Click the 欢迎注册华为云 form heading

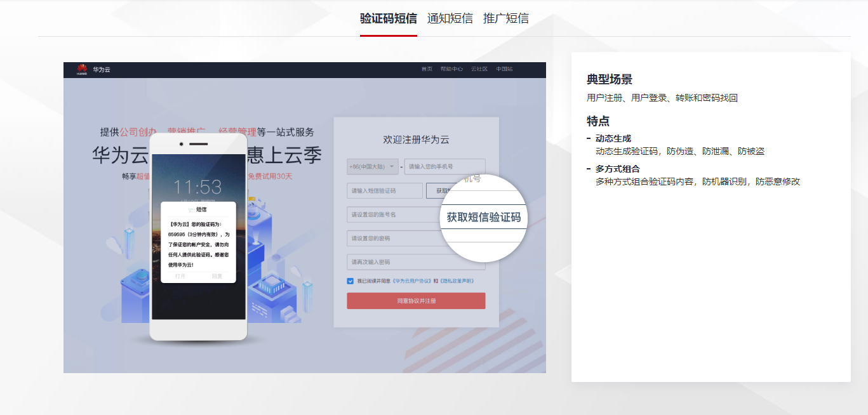416,140
